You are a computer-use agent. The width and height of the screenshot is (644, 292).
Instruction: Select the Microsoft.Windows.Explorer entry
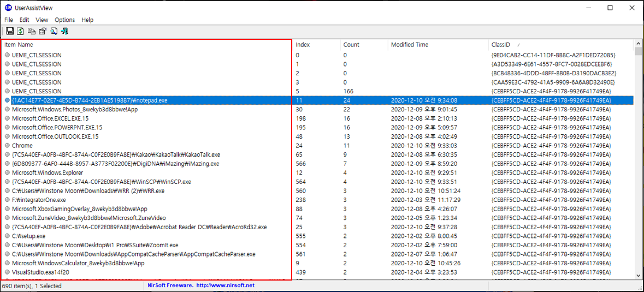[x=48, y=172]
